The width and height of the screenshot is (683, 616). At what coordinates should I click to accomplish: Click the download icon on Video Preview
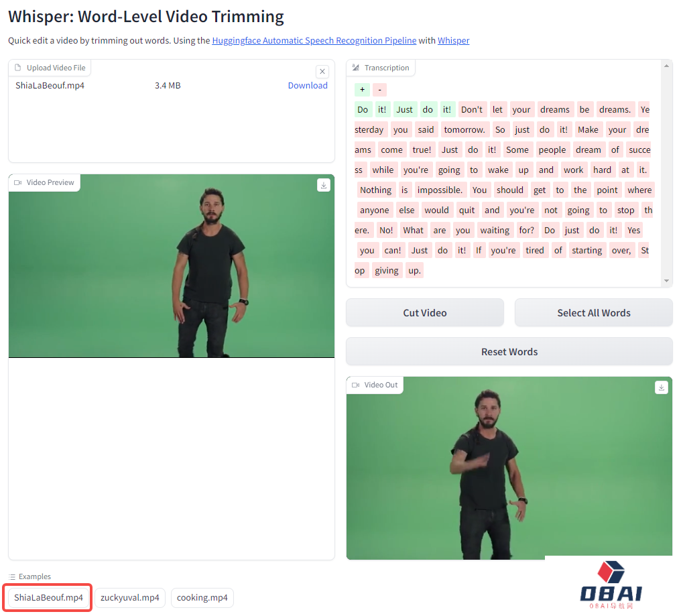[324, 185]
